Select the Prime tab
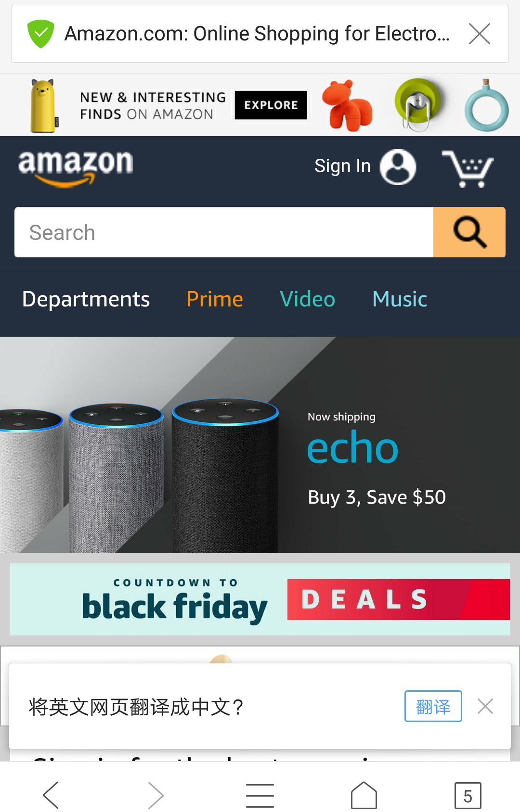This screenshot has height=812, width=520. coord(215,299)
